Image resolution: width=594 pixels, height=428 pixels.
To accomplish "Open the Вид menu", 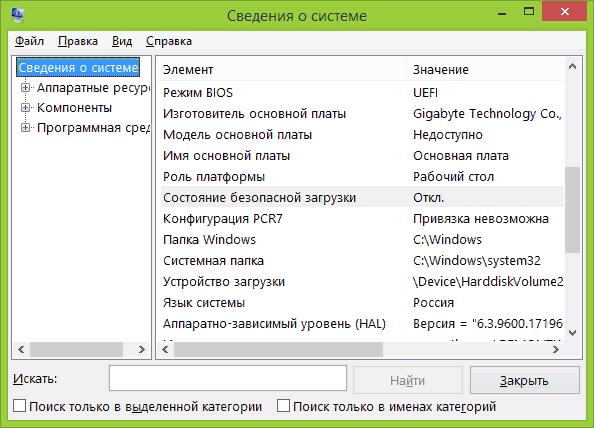I will 122,41.
